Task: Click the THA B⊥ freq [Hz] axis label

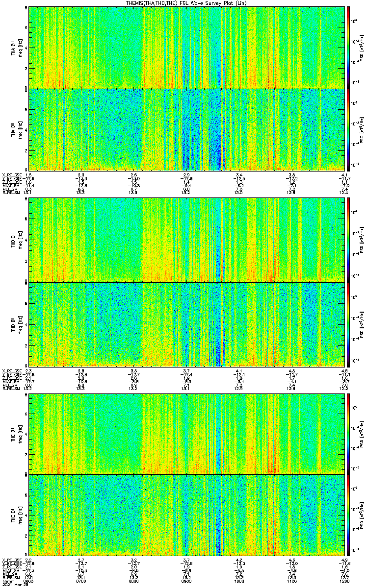Action: coord(16,48)
